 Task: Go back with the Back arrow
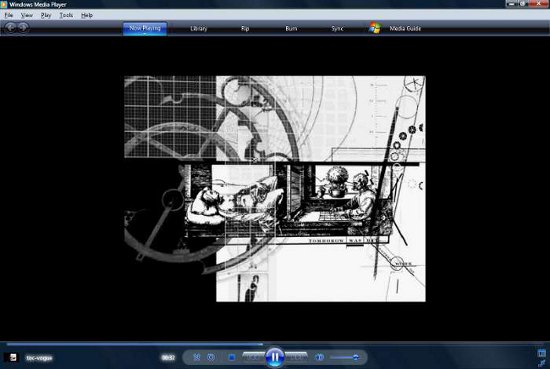point(11,27)
